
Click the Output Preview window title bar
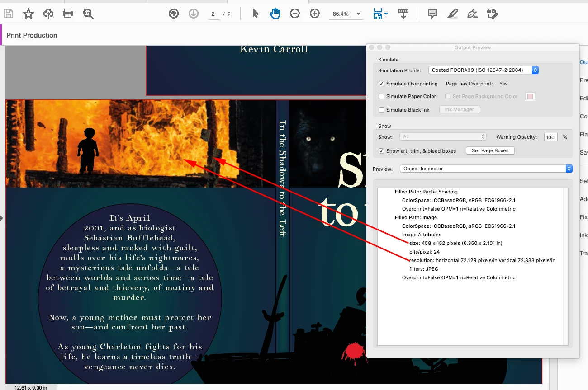(x=473, y=47)
